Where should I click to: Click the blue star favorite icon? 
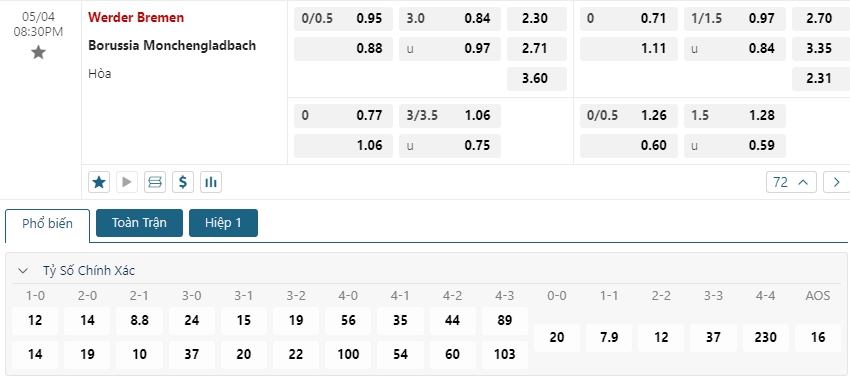tap(99, 182)
